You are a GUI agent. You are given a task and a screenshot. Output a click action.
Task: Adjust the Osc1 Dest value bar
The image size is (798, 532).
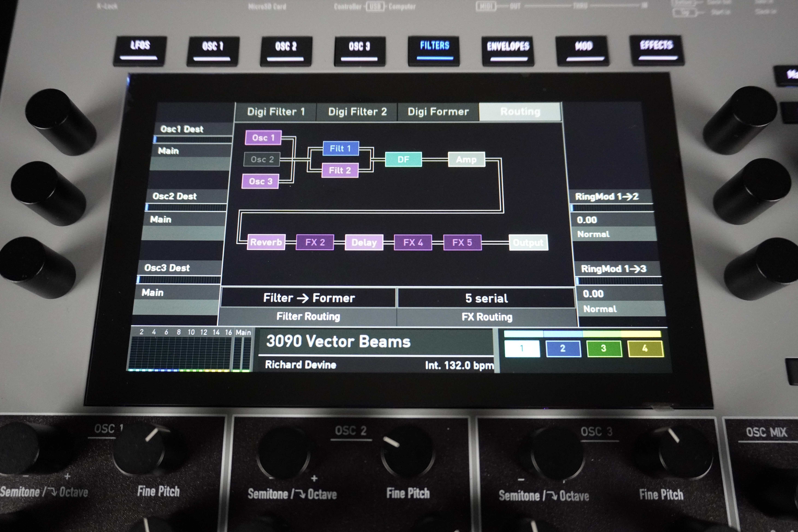193,139
